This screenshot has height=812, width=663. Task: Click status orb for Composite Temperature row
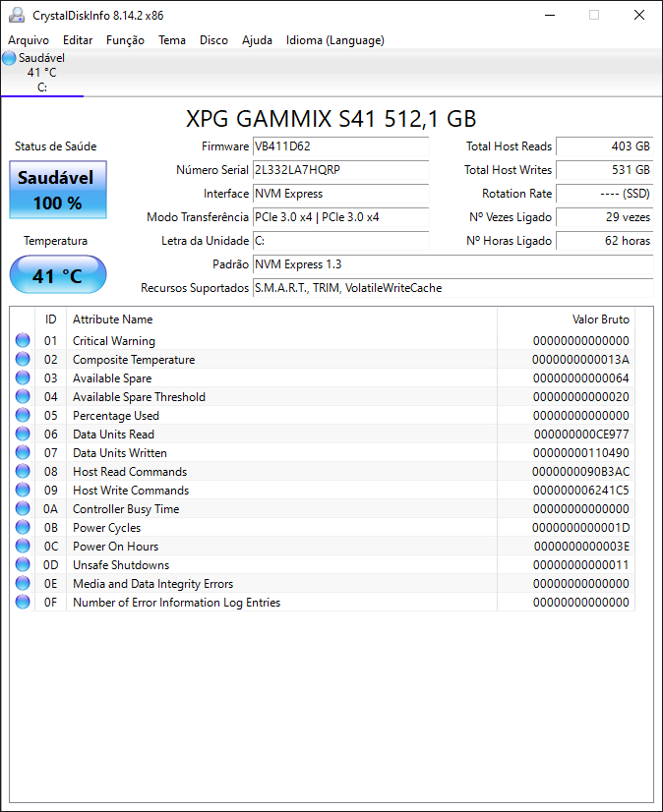(x=23, y=359)
